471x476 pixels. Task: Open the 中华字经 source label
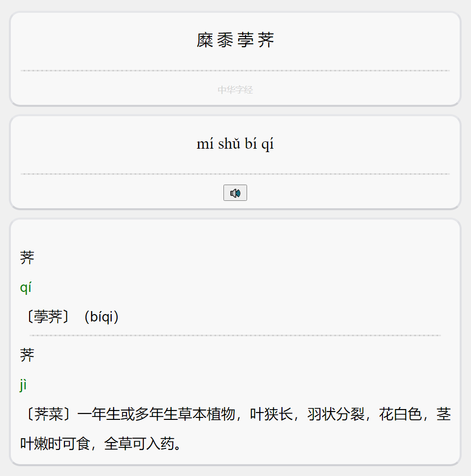(x=235, y=90)
